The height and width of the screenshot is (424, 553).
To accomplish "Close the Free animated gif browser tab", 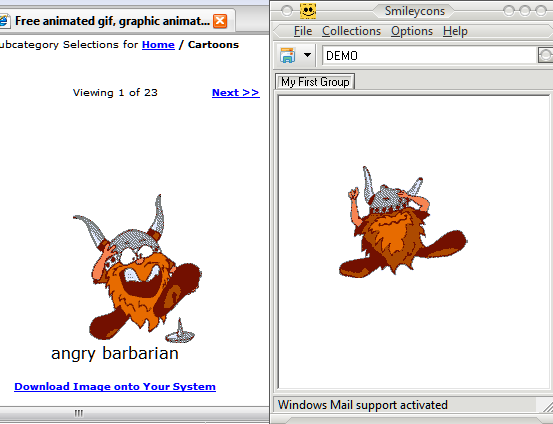I will pyautogui.click(x=220, y=21).
